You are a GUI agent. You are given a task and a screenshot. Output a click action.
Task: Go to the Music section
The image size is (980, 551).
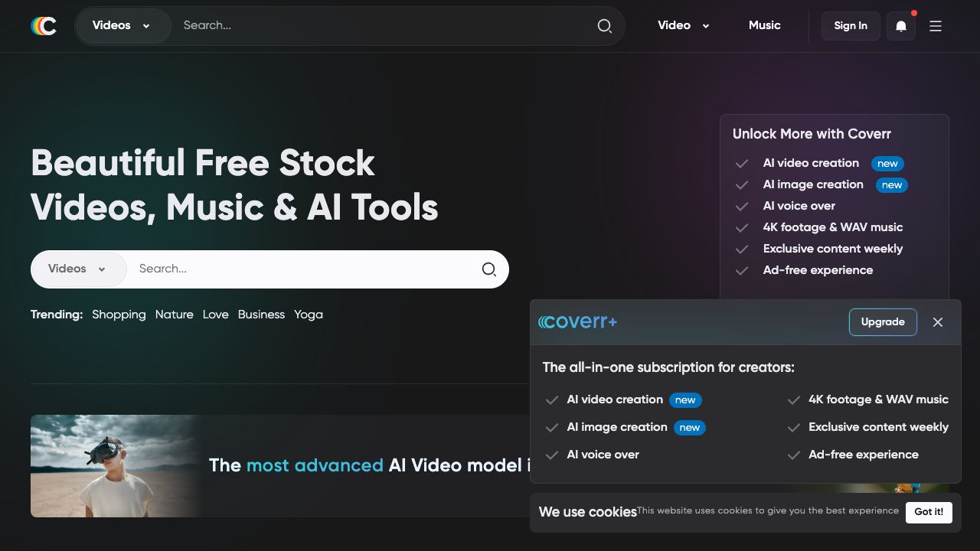tap(764, 26)
